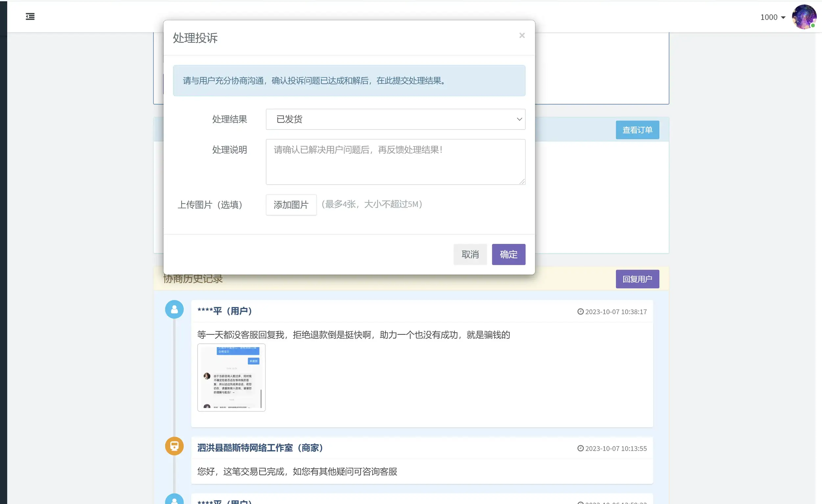Click 添加图片 to upload an image

click(x=291, y=205)
